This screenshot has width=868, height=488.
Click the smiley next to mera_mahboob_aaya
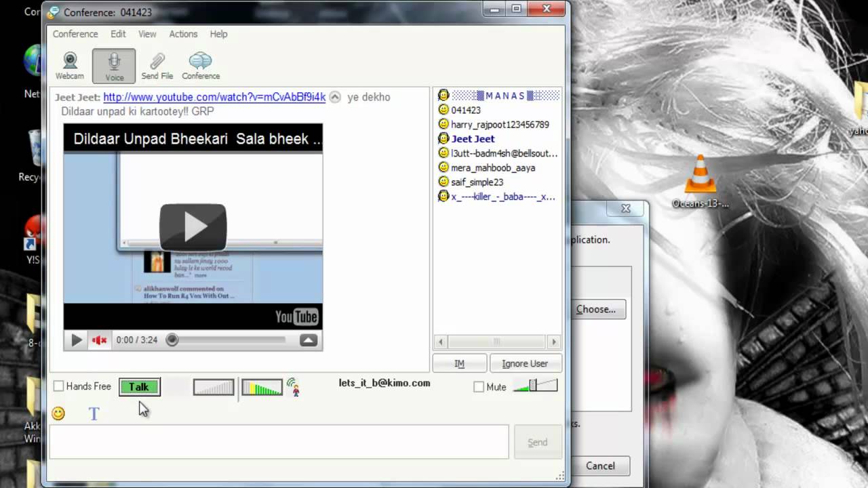(x=443, y=167)
